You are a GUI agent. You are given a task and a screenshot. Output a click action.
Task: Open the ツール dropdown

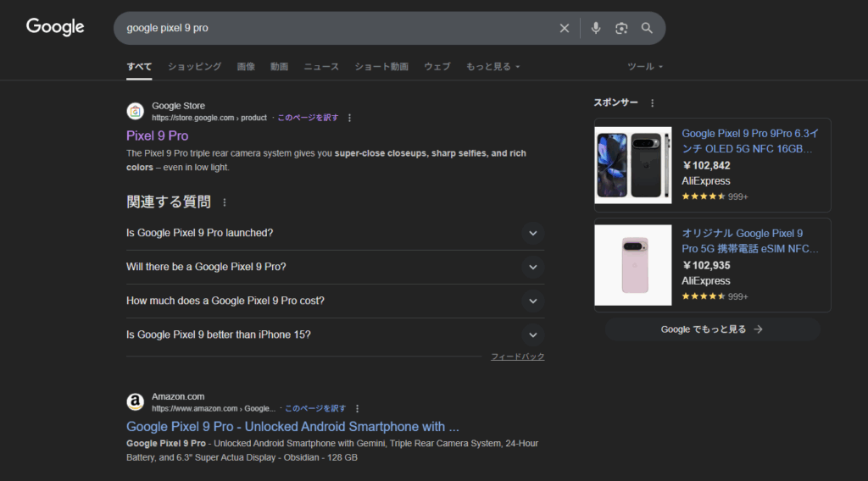click(645, 67)
